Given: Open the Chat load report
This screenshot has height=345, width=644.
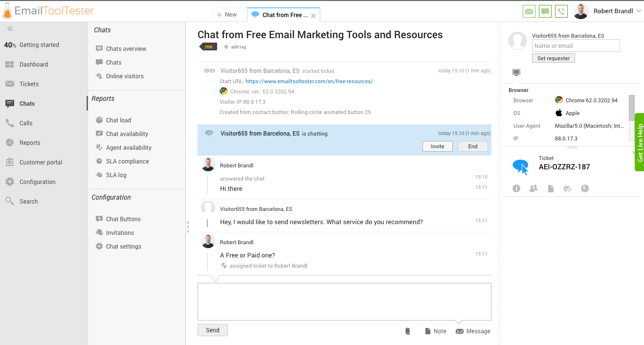Looking at the screenshot, I should tap(119, 120).
